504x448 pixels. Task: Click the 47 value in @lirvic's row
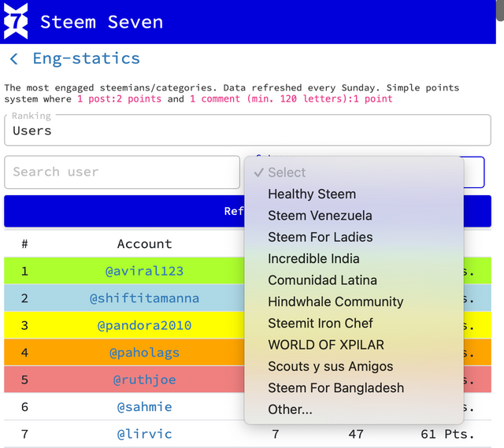356,434
